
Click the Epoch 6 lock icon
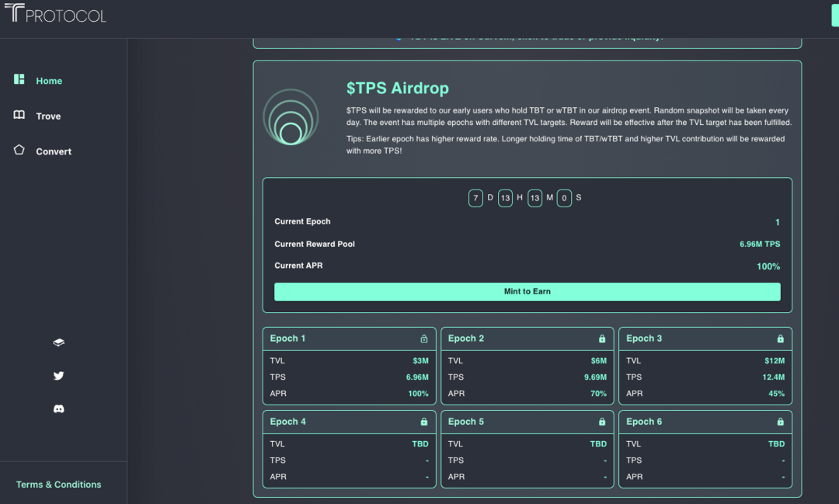click(781, 422)
